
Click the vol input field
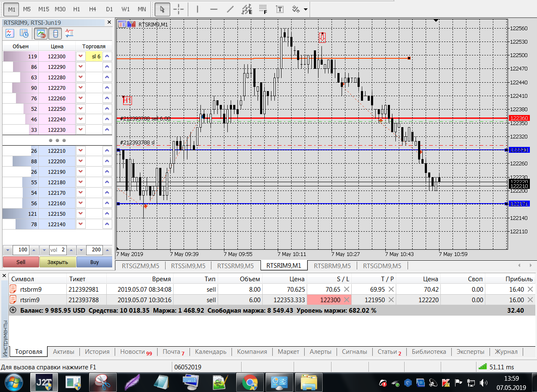pos(58,250)
